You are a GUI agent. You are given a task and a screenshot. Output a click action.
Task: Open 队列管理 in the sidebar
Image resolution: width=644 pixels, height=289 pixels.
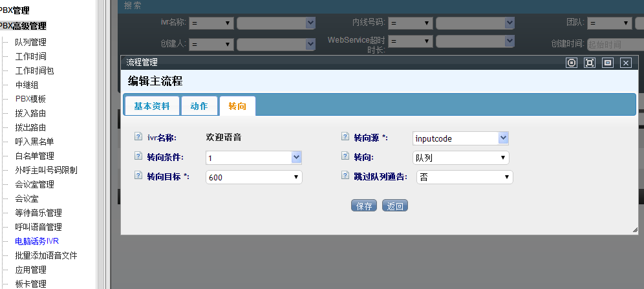point(30,42)
